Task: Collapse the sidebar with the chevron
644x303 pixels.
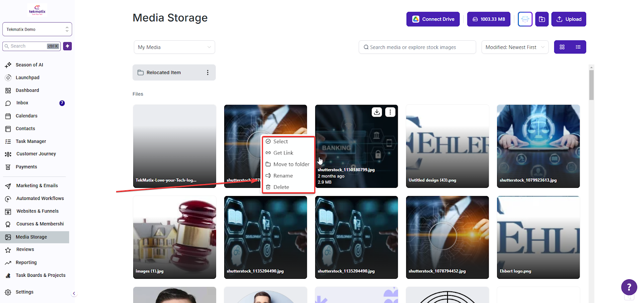Action: click(74, 293)
